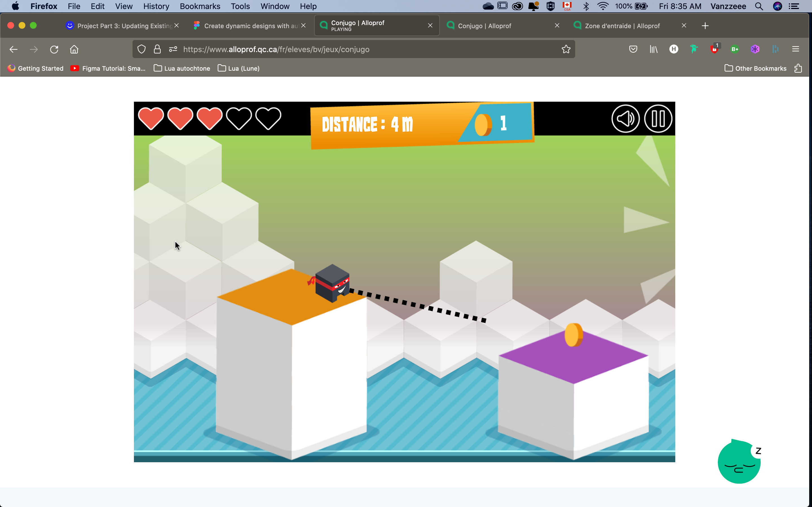
Task: Open the Firefox hamburger application menu
Action: coord(795,49)
